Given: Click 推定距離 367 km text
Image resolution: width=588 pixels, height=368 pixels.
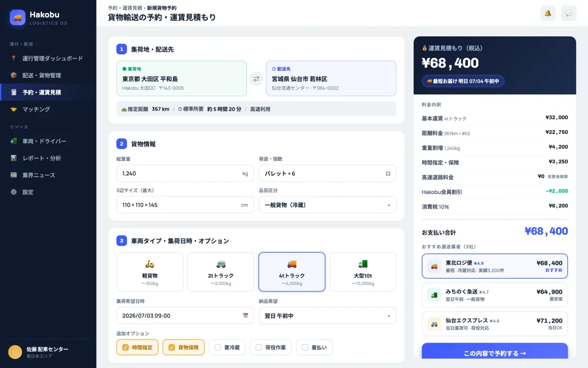Looking at the screenshot, I should click(146, 109).
